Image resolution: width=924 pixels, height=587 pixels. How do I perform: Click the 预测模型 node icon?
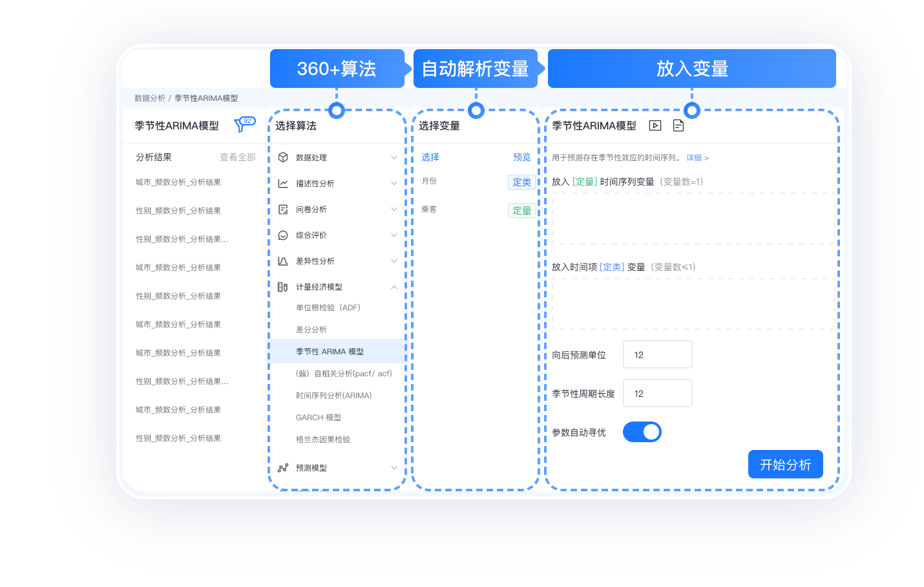(x=283, y=467)
